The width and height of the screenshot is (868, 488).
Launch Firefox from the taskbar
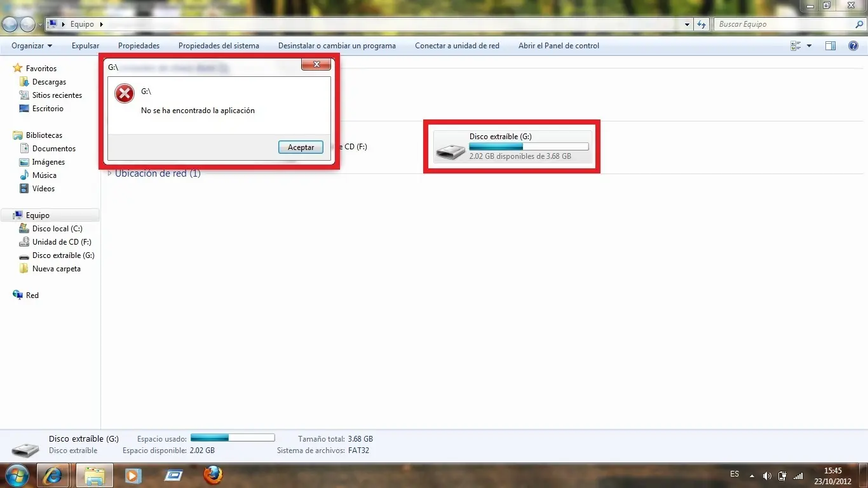(213, 475)
